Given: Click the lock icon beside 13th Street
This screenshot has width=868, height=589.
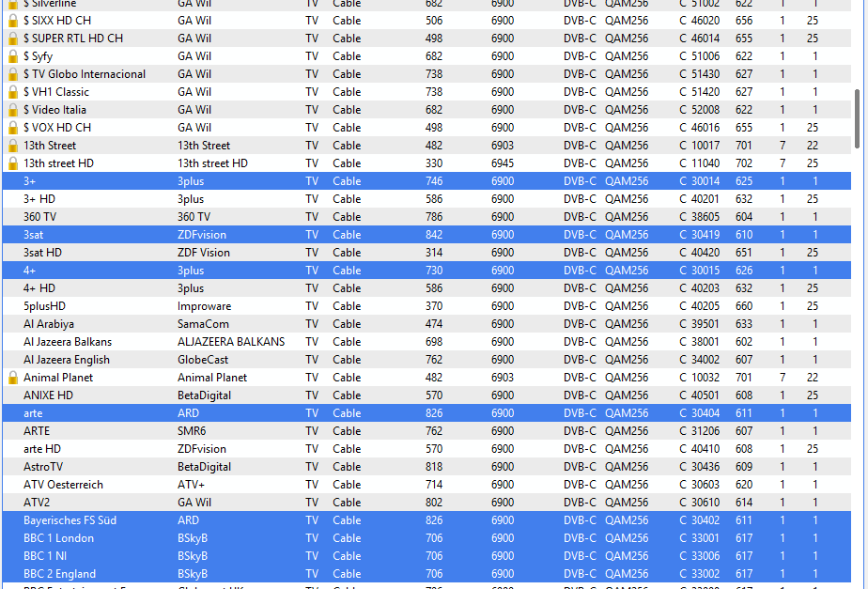Looking at the screenshot, I should [x=13, y=146].
